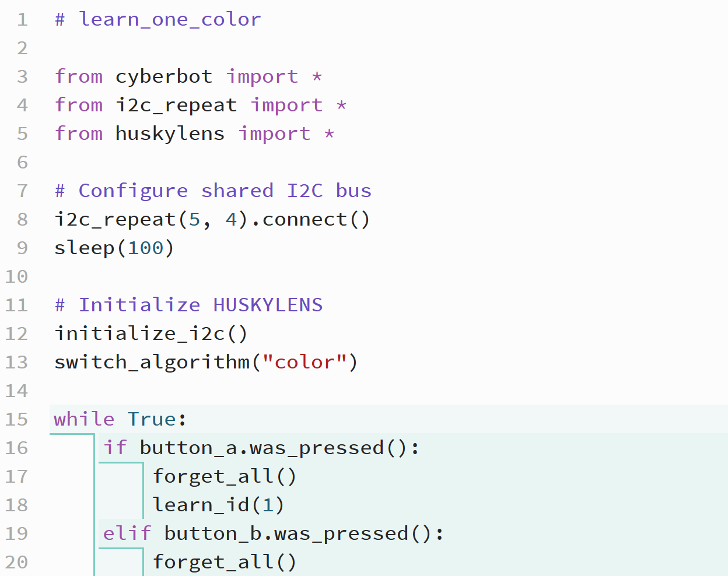Click the learn_id(1) call

[x=218, y=505]
